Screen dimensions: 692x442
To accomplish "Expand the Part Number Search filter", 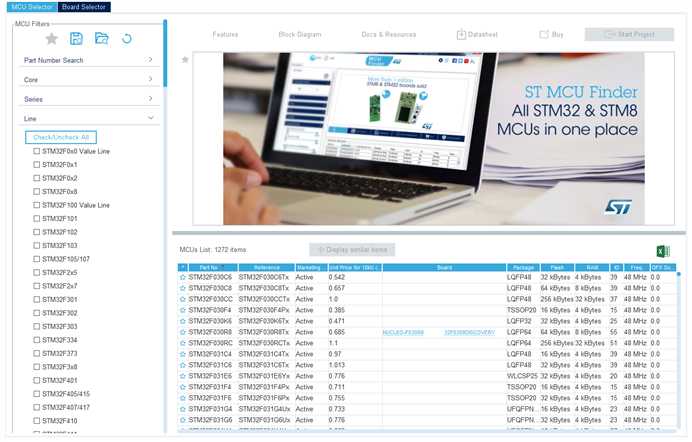I will (90, 60).
